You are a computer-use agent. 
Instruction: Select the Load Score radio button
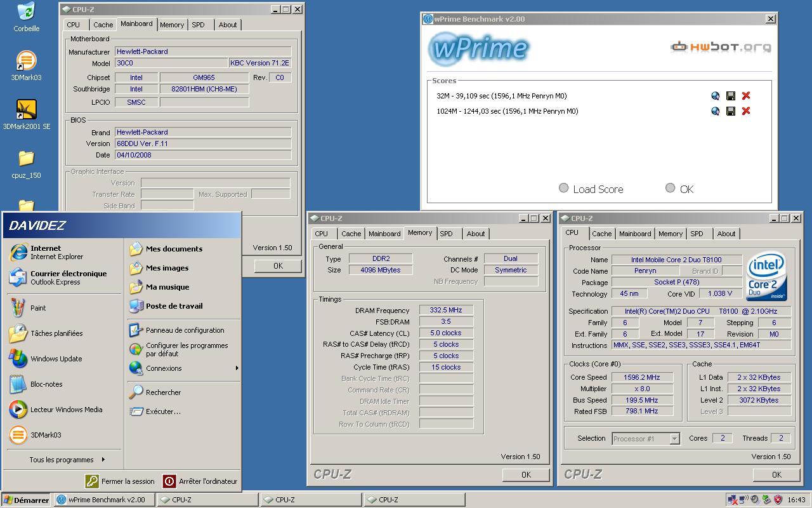(x=563, y=188)
